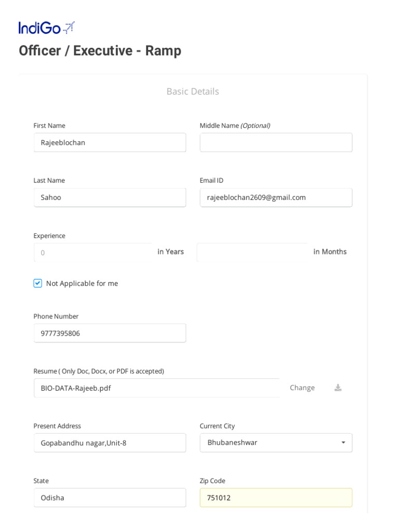Click the Basic Details section heading

click(x=193, y=91)
